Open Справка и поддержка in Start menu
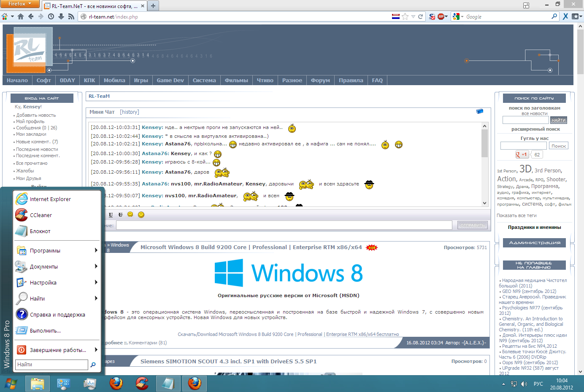 (58, 314)
